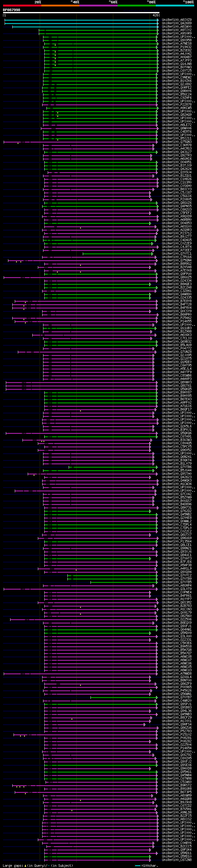Open hit UniRef100_A9S0R9

[x=177, y=33]
